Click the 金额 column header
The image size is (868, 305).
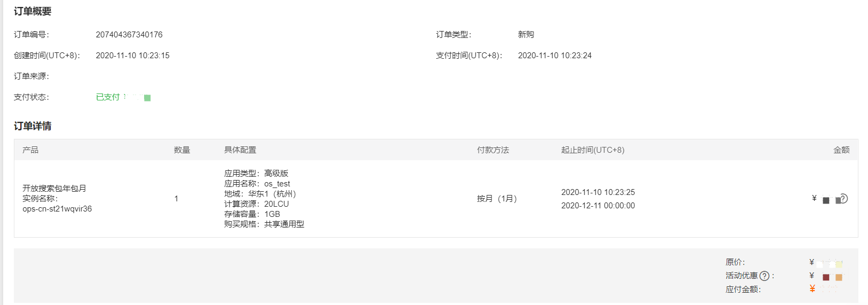click(841, 150)
